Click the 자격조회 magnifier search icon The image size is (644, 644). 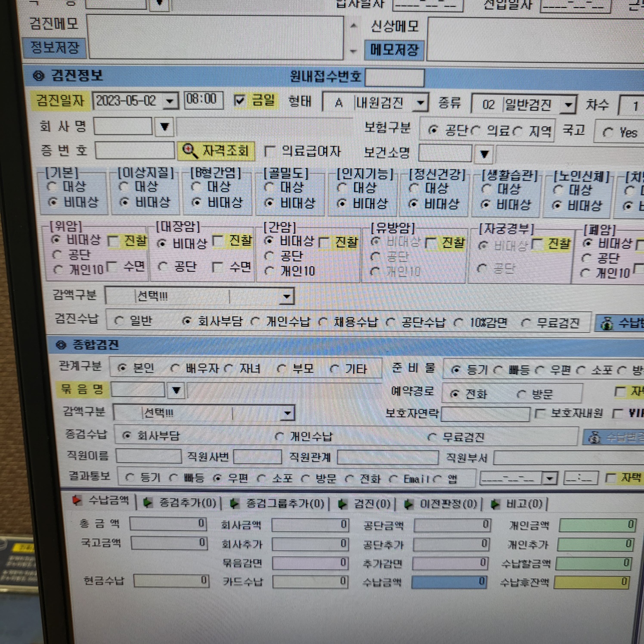point(189,151)
